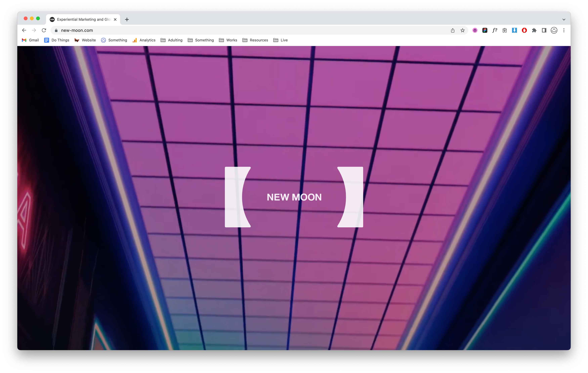Viewport: 588px width, 373px height.
Task: Reload the new-moon.com page
Action: [44, 30]
